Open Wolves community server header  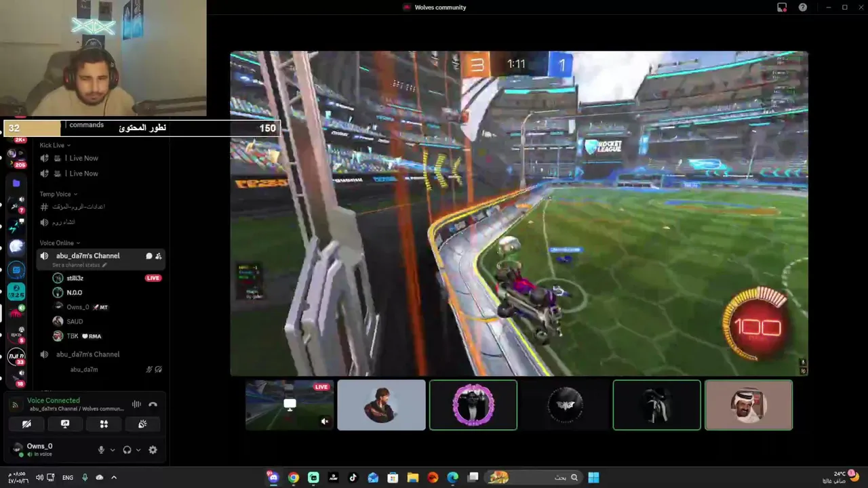point(435,7)
